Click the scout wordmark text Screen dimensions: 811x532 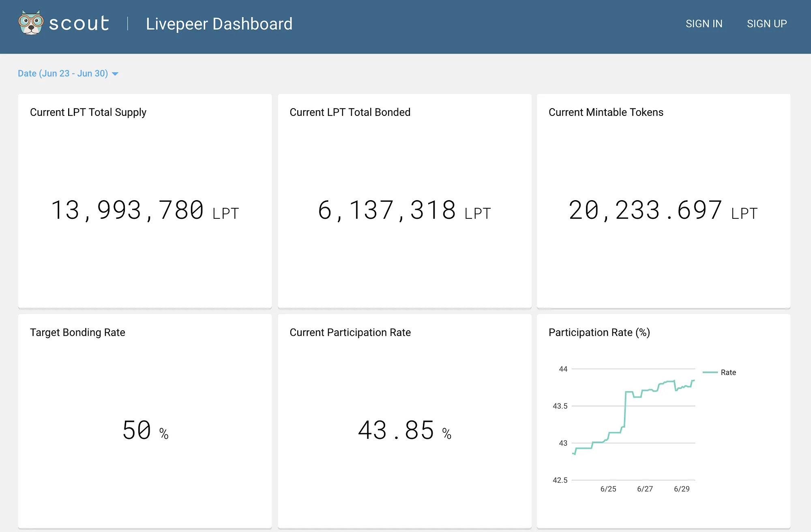pos(79,24)
